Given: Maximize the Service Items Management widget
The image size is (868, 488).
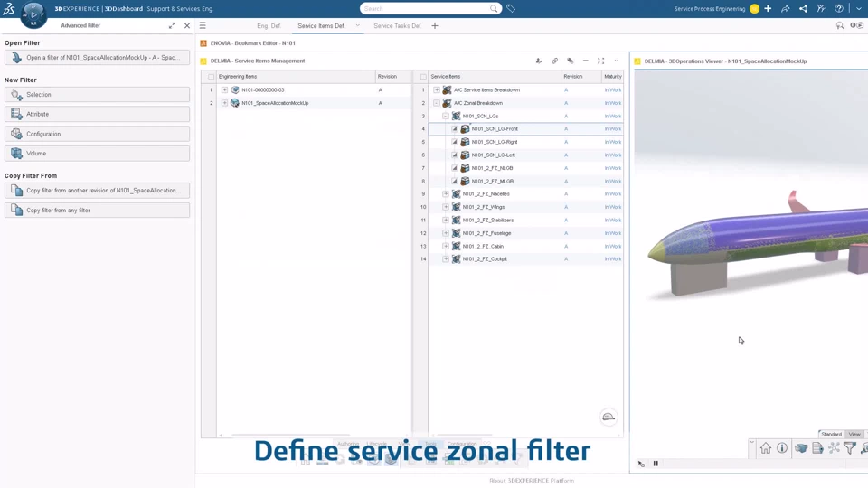Looking at the screenshot, I should (600, 61).
